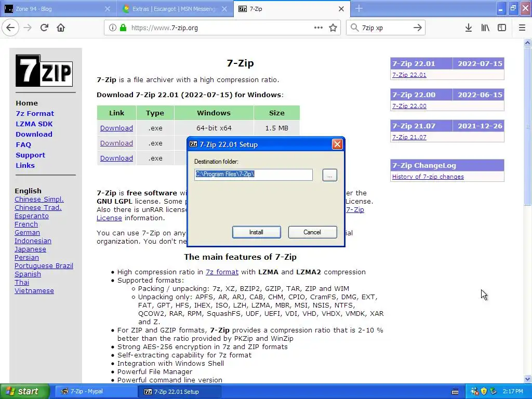The image size is (532, 399).
Task: Click the green padlock security icon
Action: 123,28
